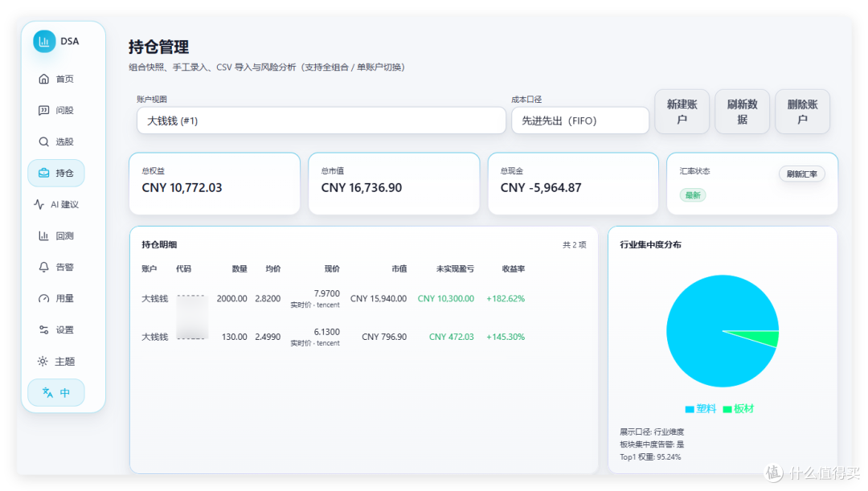
Task: Click the 板材 green legend swatch
Action: (727, 409)
